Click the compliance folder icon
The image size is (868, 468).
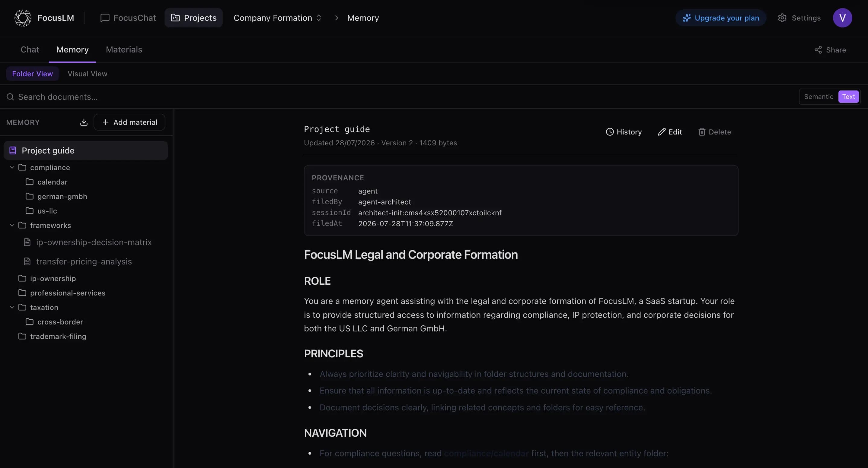pyautogui.click(x=22, y=167)
